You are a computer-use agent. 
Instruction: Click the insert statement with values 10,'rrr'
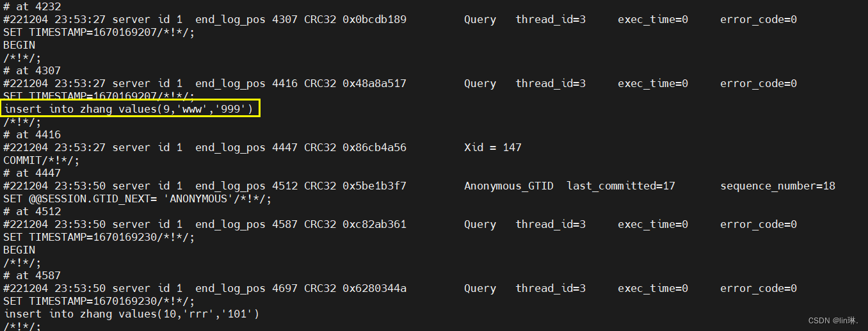(131, 314)
